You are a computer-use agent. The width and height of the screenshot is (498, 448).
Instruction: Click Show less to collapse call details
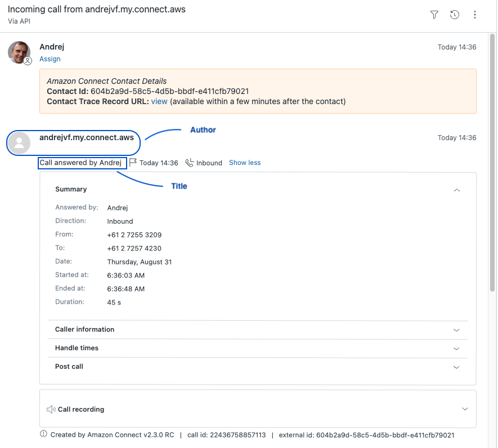[245, 163]
